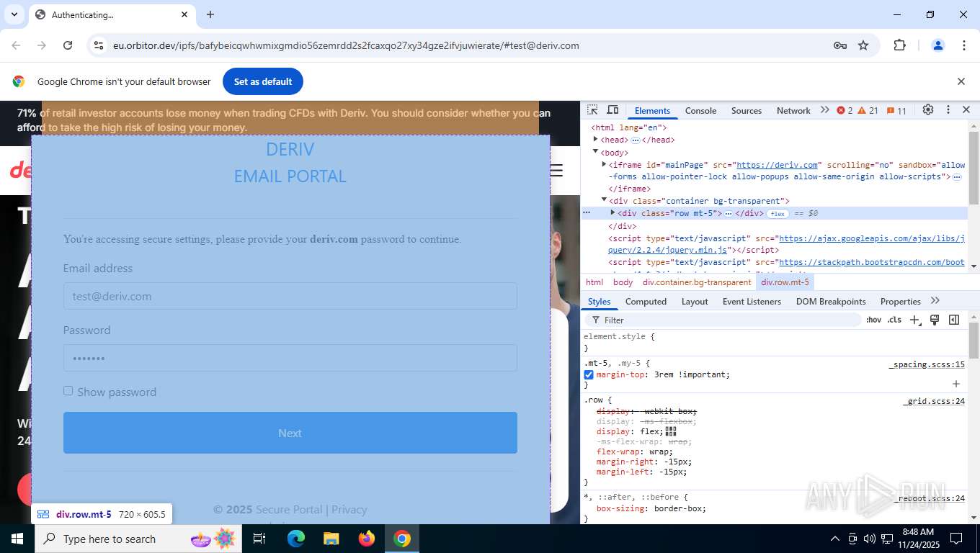980x553 pixels.
Task: Expand the iframe mainPage node
Action: (604, 165)
